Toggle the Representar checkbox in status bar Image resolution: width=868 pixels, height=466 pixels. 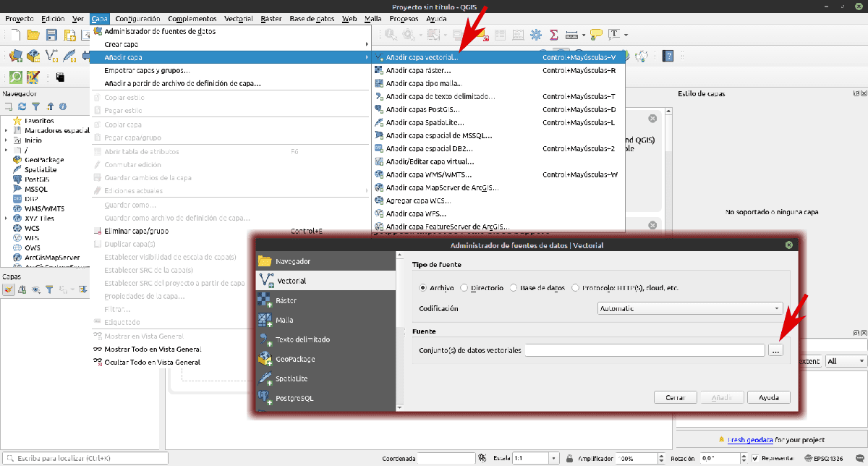(755, 458)
